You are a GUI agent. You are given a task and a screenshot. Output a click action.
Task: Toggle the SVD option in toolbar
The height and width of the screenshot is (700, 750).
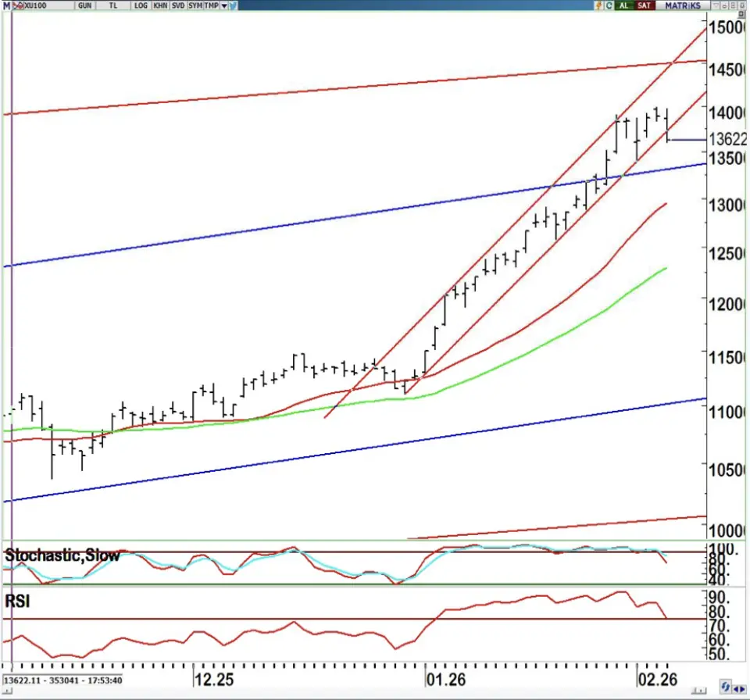point(178,5)
